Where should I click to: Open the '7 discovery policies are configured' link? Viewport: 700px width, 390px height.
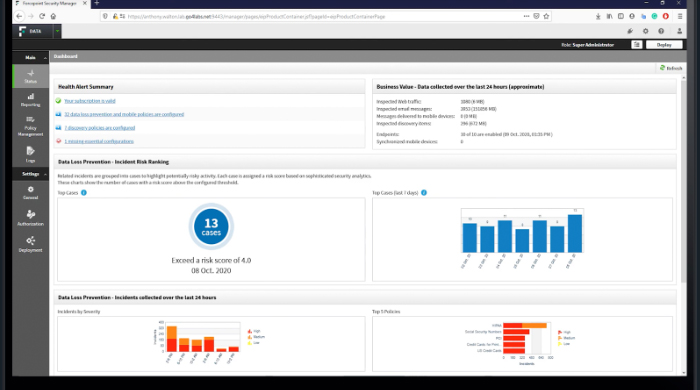click(x=100, y=128)
